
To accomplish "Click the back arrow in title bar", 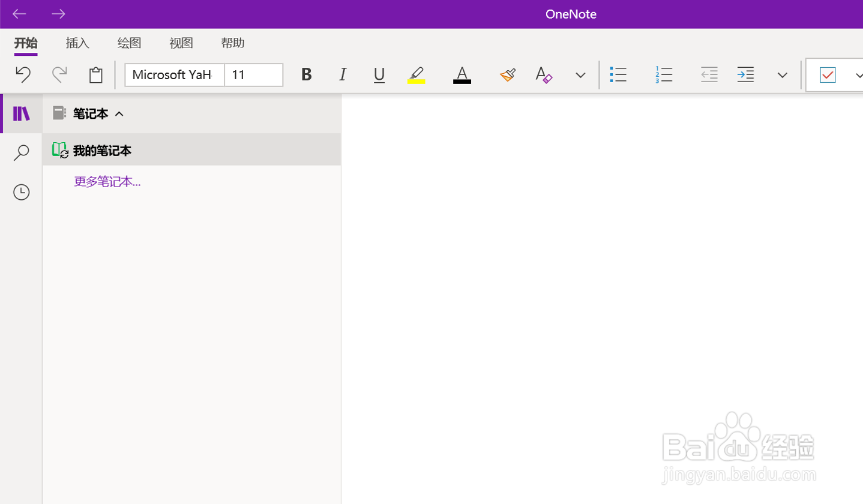I will click(19, 14).
